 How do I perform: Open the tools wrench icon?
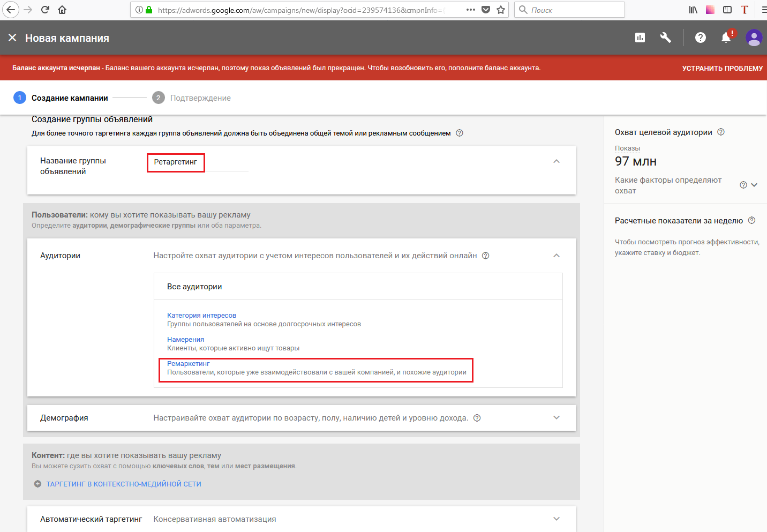(666, 38)
